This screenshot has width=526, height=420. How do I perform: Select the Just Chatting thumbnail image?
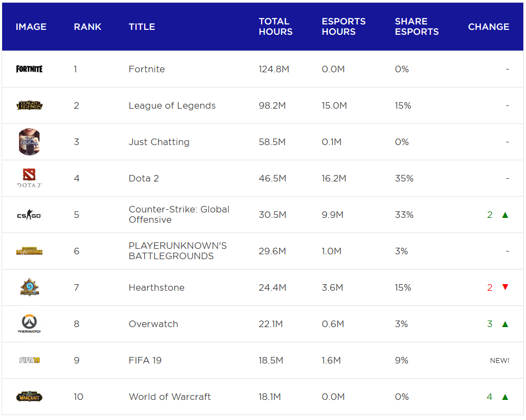click(29, 142)
